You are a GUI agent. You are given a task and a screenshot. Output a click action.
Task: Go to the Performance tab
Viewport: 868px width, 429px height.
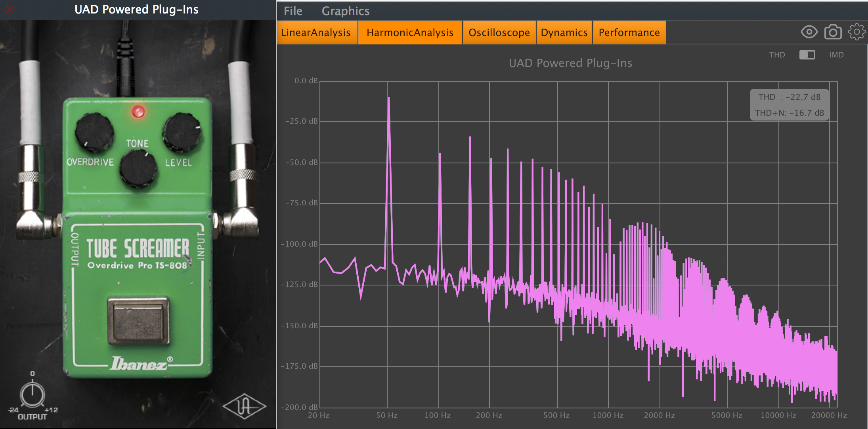pos(629,33)
